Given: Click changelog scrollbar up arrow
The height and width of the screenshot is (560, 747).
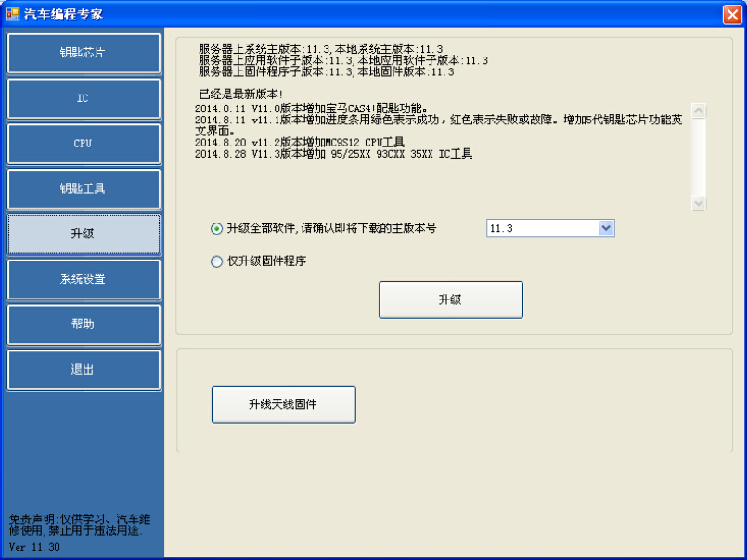Looking at the screenshot, I should point(699,110).
